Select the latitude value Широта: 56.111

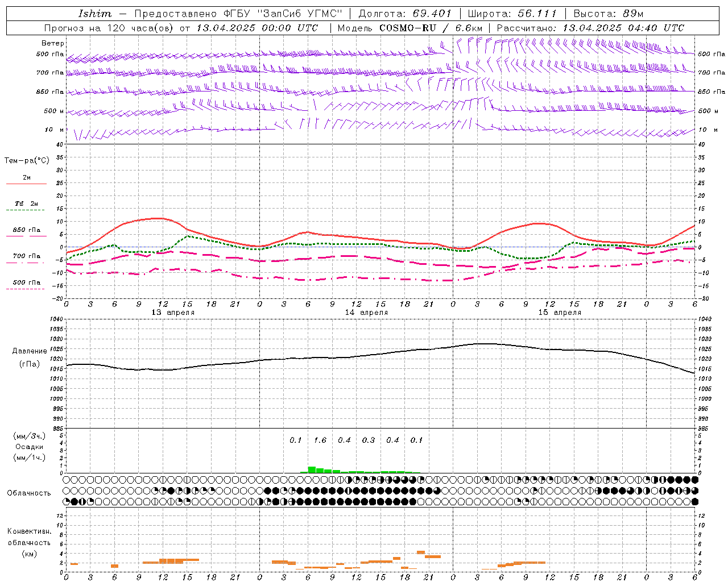point(512,14)
